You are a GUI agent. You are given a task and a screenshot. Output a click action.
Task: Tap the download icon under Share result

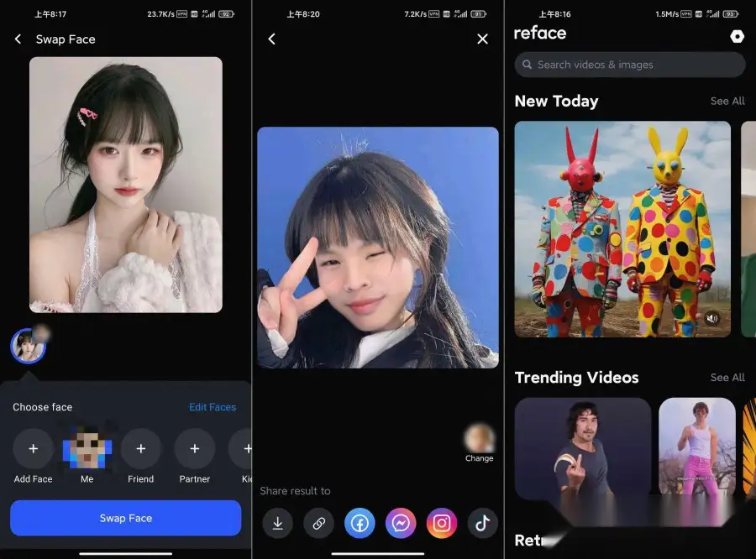point(277,523)
